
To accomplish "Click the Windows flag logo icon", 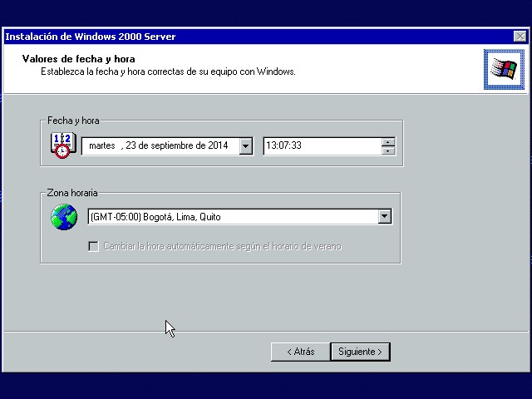I will pyautogui.click(x=504, y=69).
